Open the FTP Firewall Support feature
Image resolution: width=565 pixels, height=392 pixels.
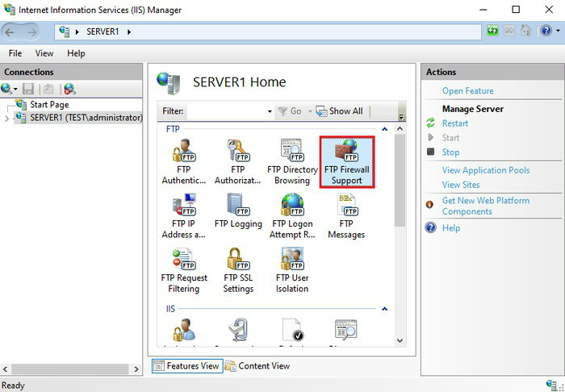pyautogui.click(x=346, y=161)
